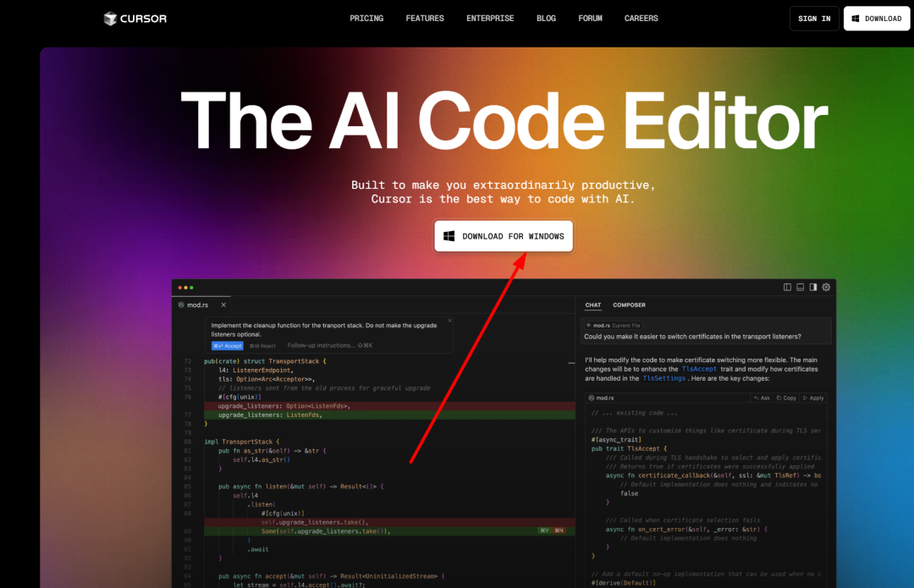
Task: Click the Follow-up instructions field
Action: click(x=330, y=345)
